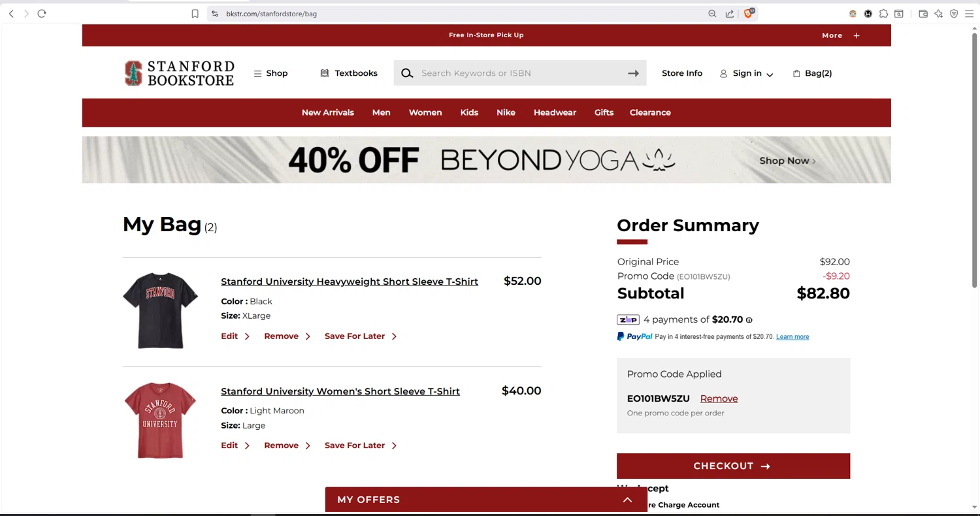980x516 pixels.
Task: Click the $82.80 subtotal amount
Action: coord(823,293)
